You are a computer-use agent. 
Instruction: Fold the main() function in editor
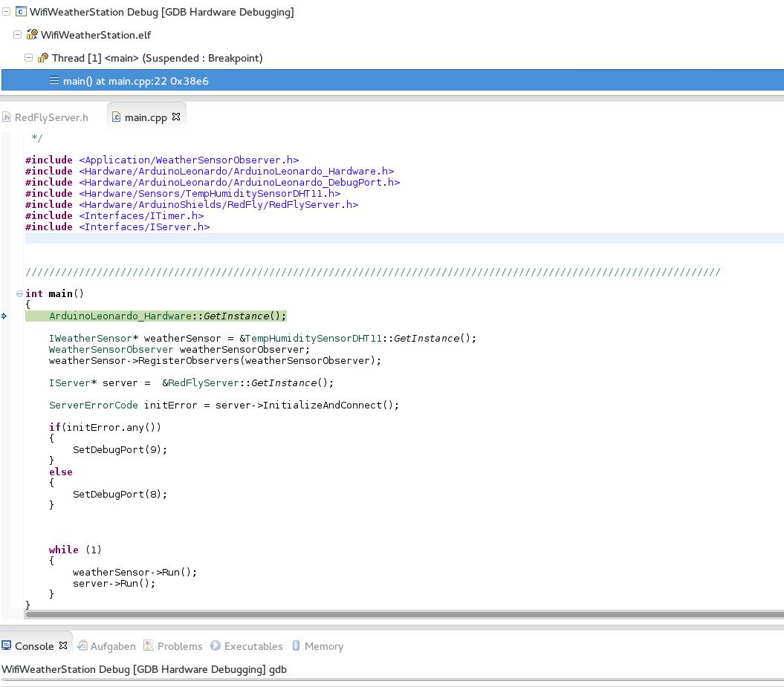click(19, 294)
